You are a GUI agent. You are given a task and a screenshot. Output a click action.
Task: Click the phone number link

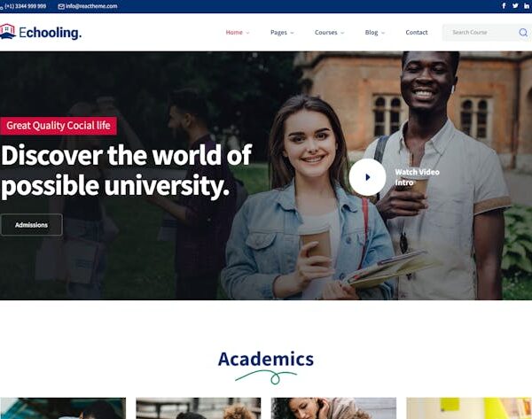[26, 6]
